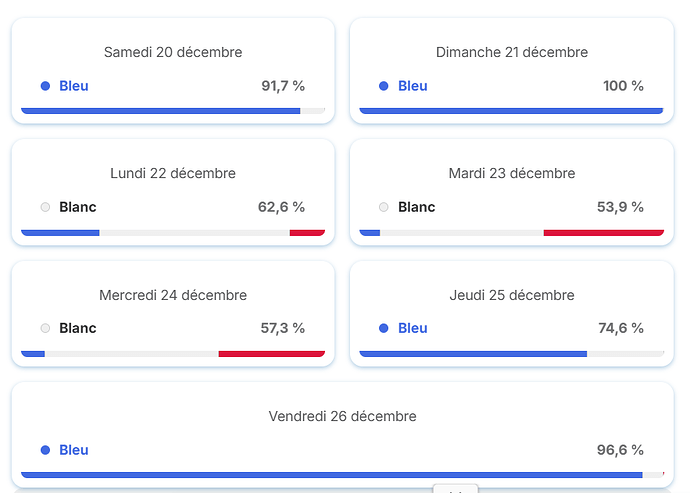Click the Blanc label on Mardi 23 décembre
Viewport: 690px width, 493px height.
tap(417, 207)
